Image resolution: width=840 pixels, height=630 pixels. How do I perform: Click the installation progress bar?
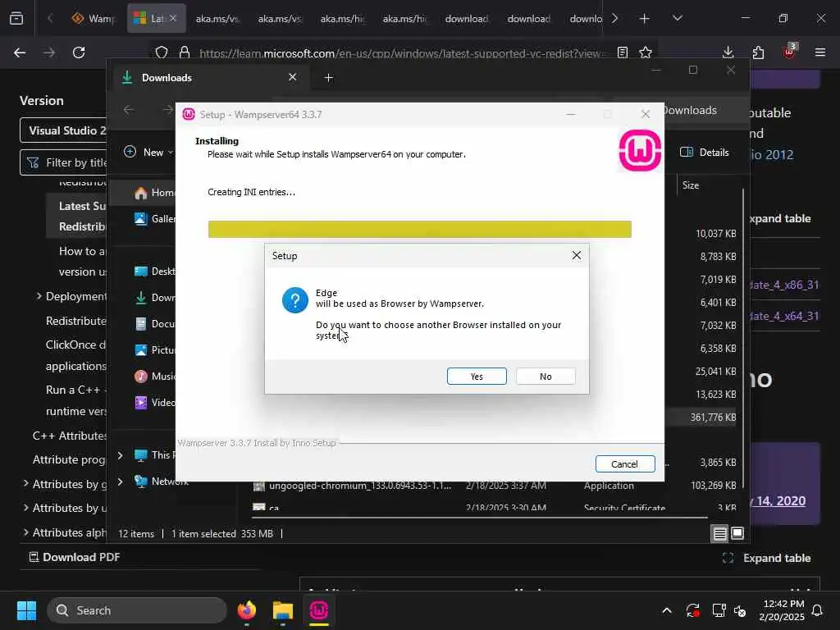419,230
